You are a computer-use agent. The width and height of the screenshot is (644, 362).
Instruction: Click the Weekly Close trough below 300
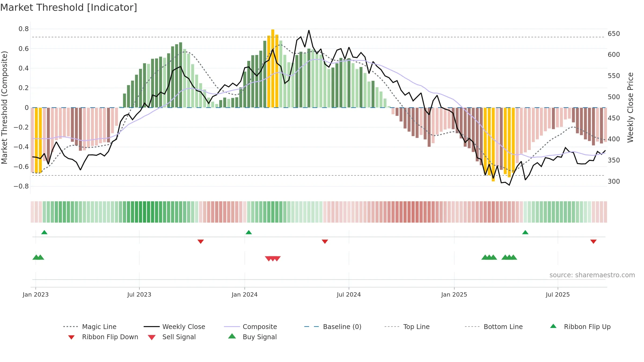(509, 185)
